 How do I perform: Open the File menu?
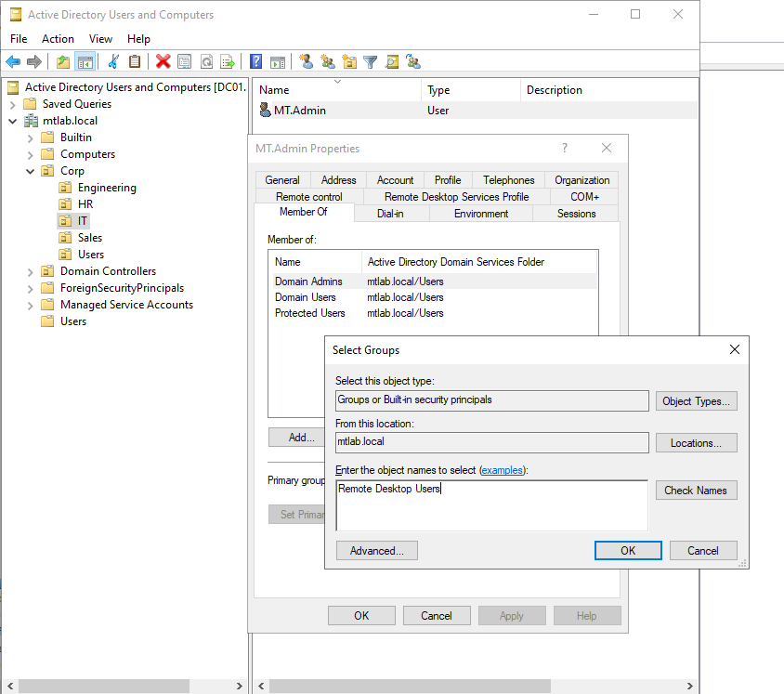[19, 39]
